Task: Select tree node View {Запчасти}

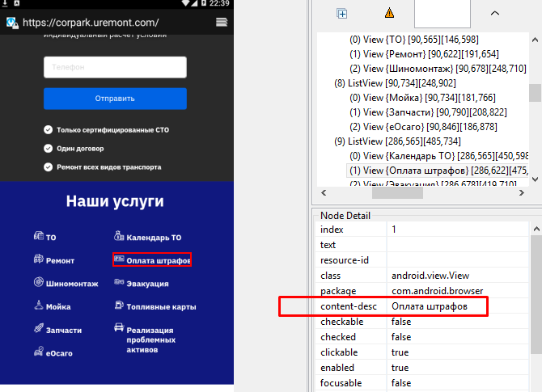Action: [x=428, y=112]
